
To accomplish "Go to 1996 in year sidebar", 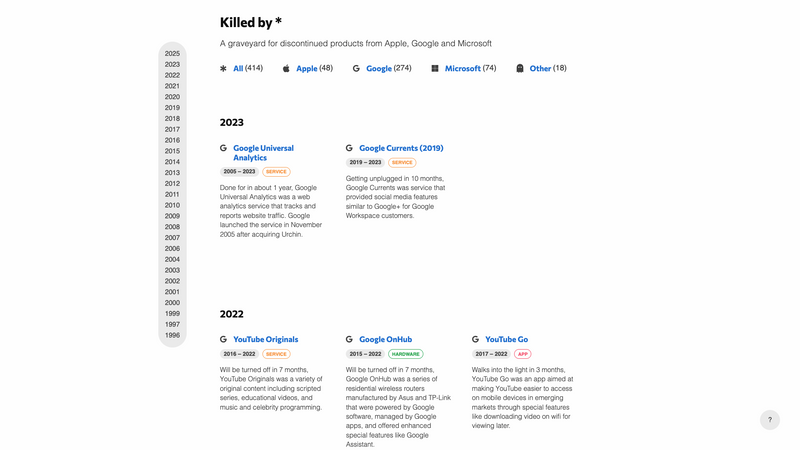I will coord(172,335).
